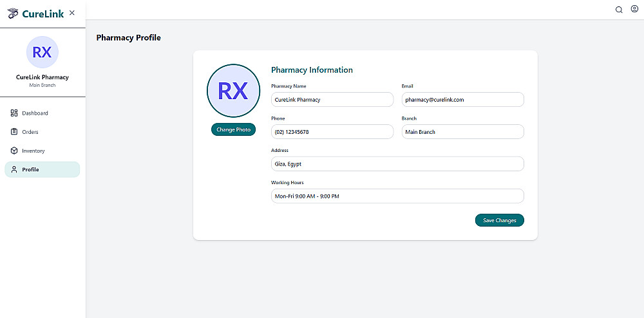Click the sidebar RX avatar
The width and height of the screenshot is (644, 318).
[42, 52]
